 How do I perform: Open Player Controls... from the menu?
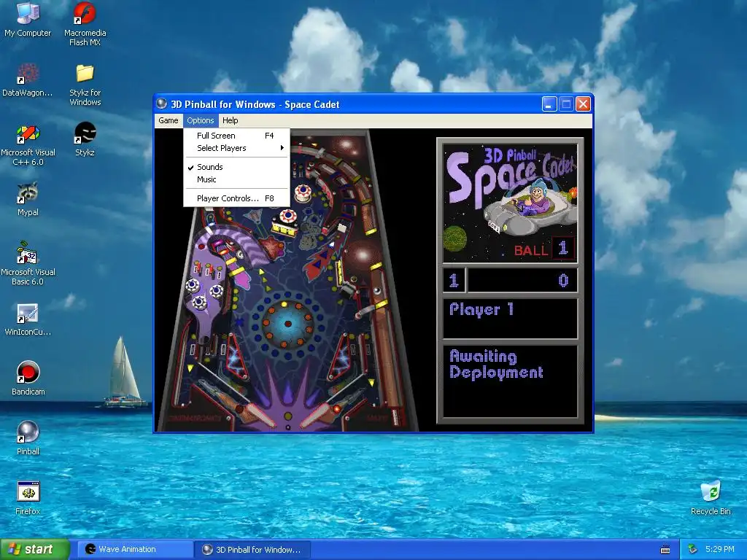point(237,198)
